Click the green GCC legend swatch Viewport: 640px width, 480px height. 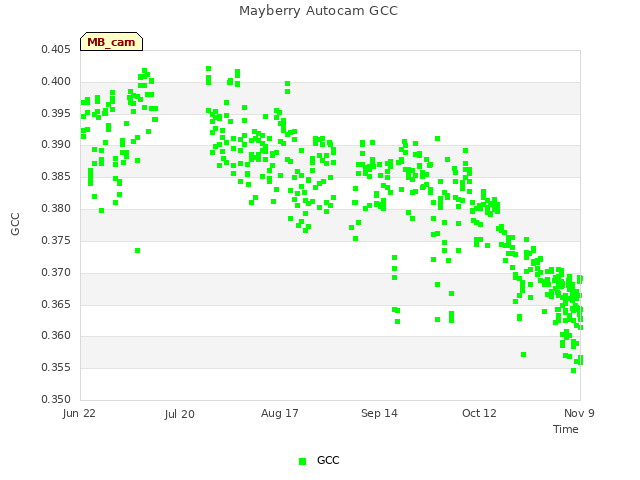pos(302,461)
